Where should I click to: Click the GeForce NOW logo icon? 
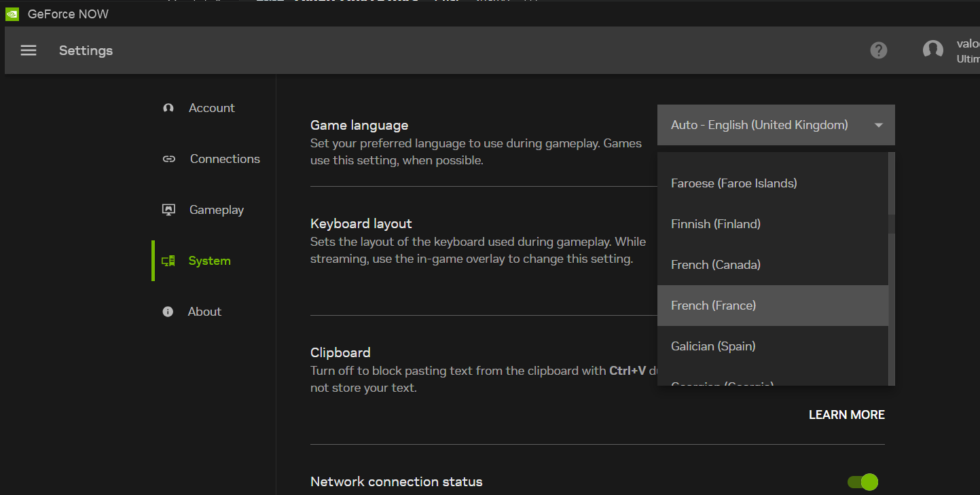[12, 14]
